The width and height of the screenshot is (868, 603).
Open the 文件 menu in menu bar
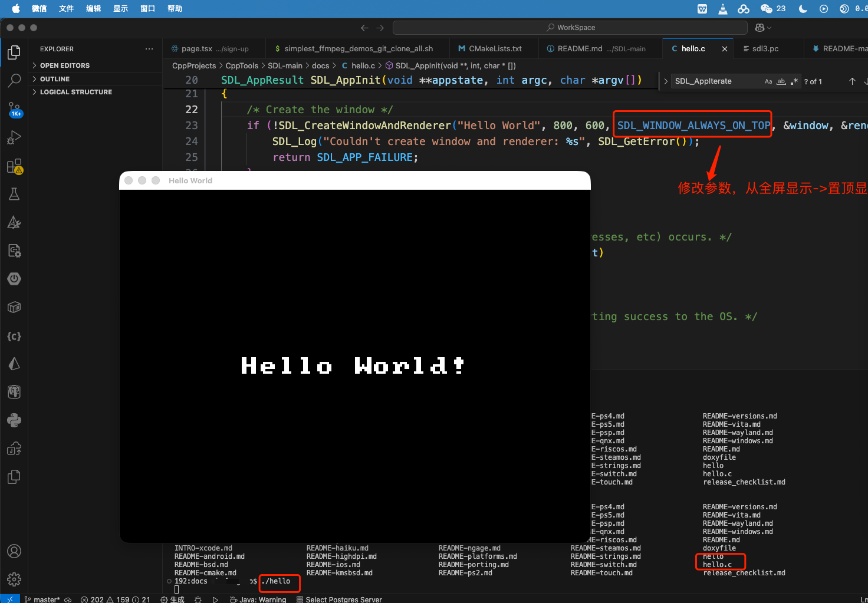coord(66,8)
